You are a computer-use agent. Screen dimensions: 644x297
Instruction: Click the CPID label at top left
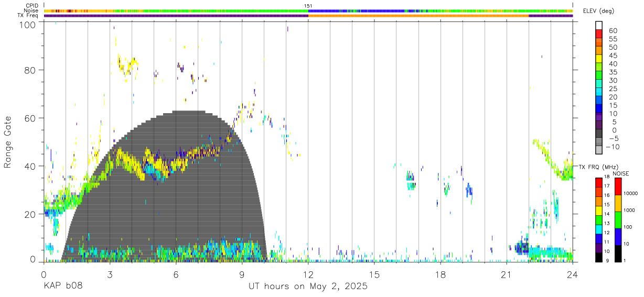pyautogui.click(x=31, y=6)
